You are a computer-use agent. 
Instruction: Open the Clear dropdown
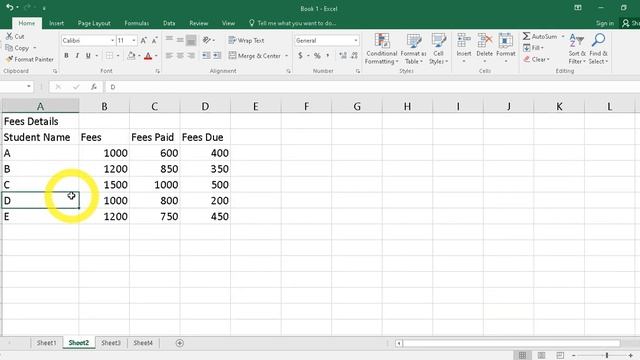[x=537, y=59]
